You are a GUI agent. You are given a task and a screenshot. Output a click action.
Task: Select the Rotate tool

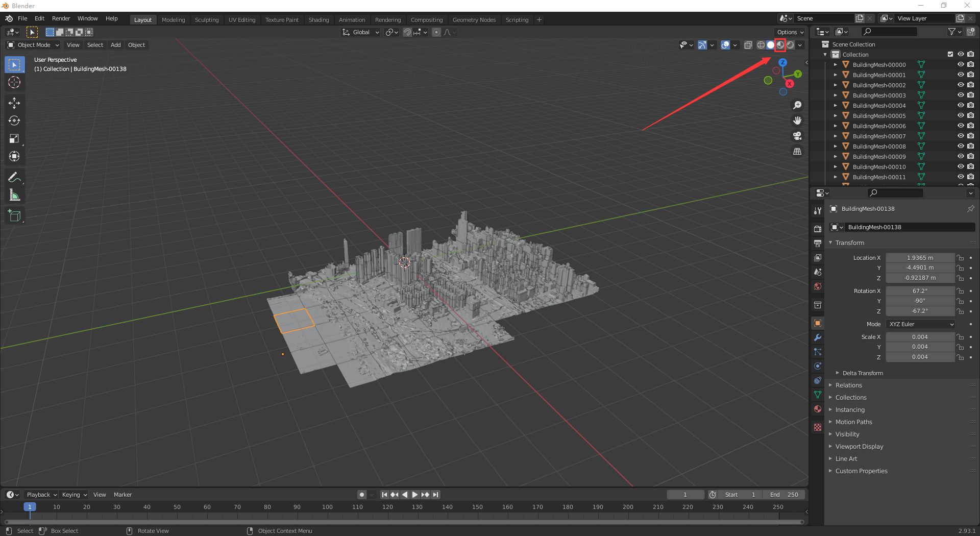(x=14, y=121)
